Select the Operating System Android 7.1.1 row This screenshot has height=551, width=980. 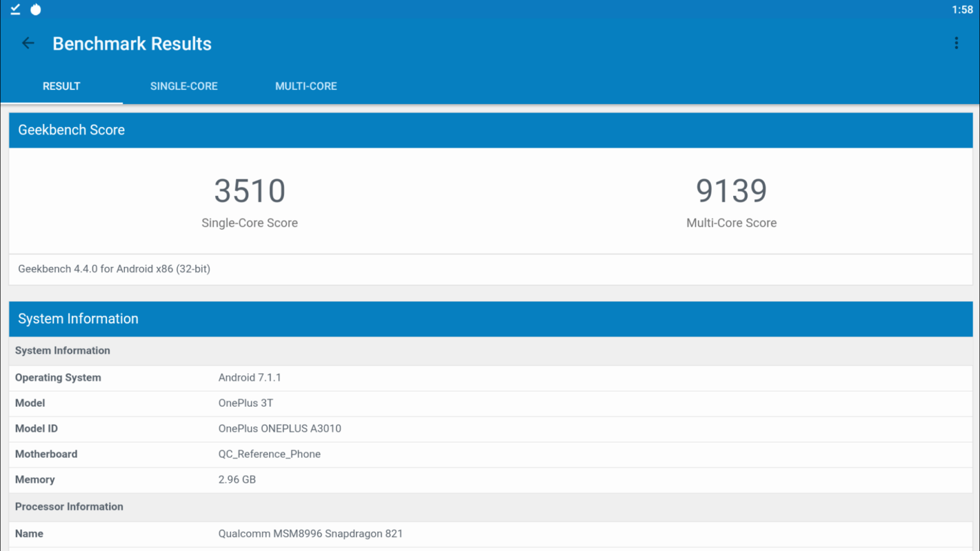pos(490,378)
